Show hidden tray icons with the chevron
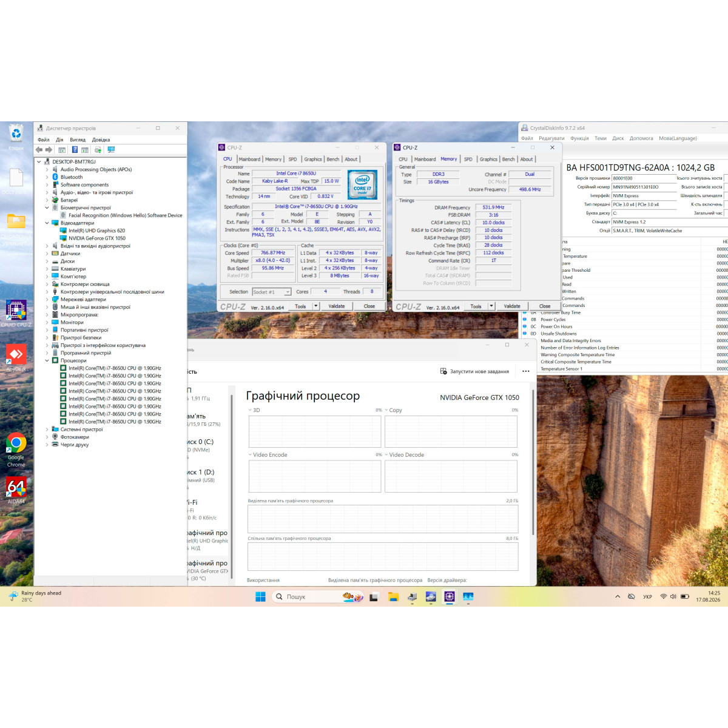This screenshot has height=728, width=728. coord(618,597)
